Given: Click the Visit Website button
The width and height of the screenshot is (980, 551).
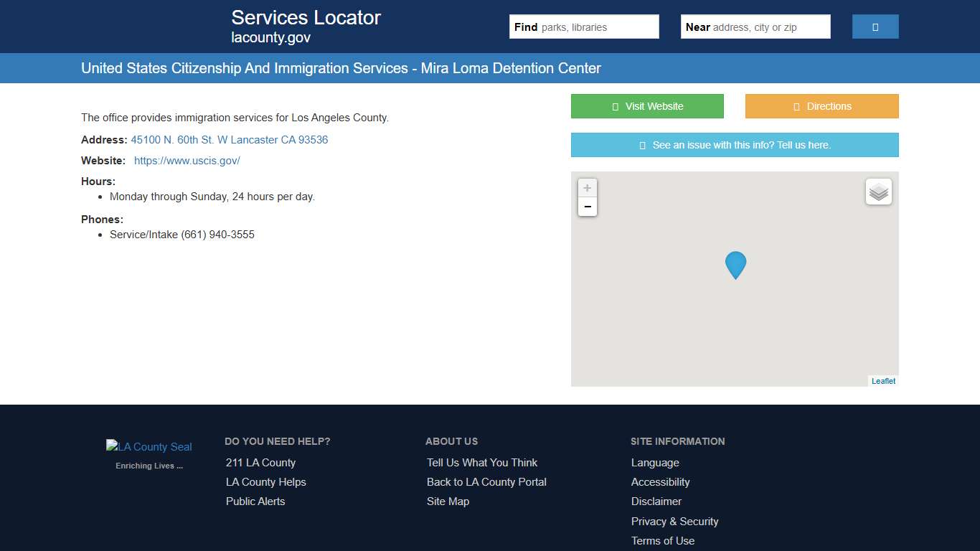Looking at the screenshot, I should (646, 105).
